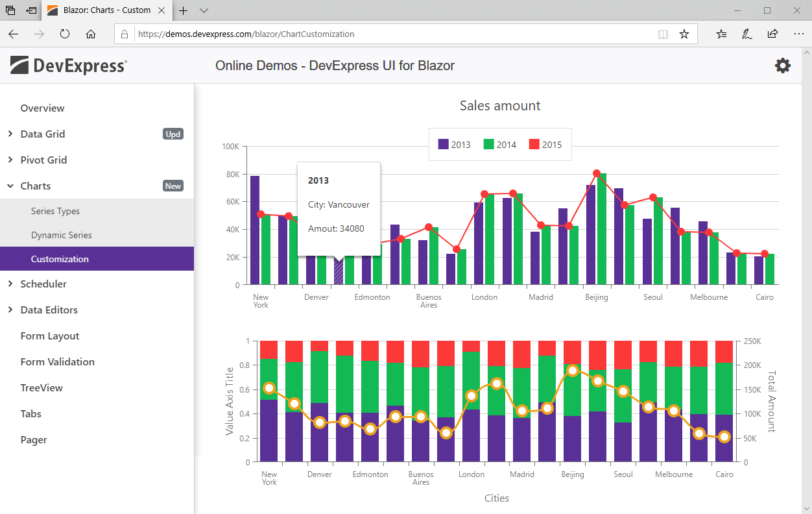The height and width of the screenshot is (514, 812).
Task: Click the set tabs aside icon
Action: click(31, 10)
